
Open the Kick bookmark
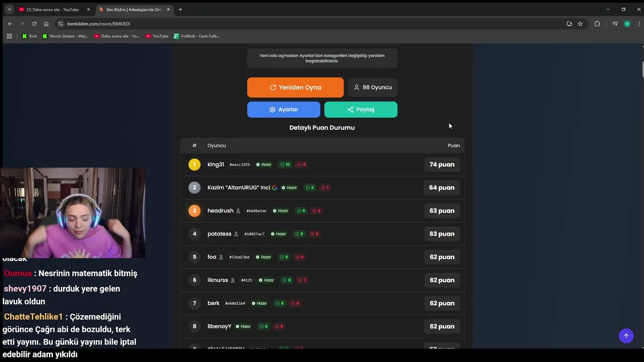[x=30, y=36]
